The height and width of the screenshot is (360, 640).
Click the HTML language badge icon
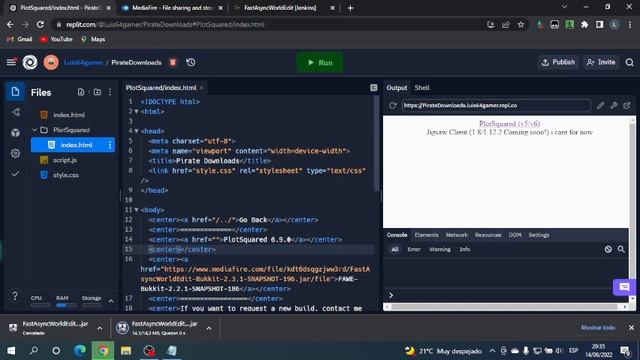tap(173, 62)
